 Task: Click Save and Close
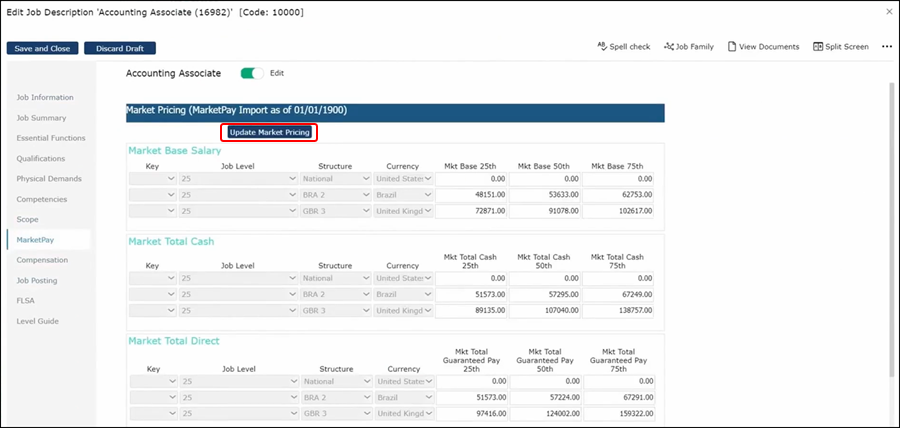42,48
